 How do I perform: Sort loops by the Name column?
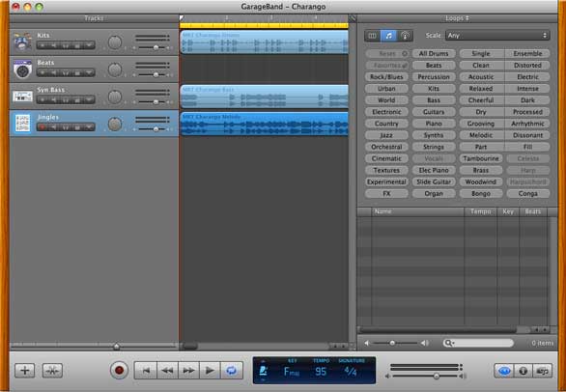tap(417, 211)
